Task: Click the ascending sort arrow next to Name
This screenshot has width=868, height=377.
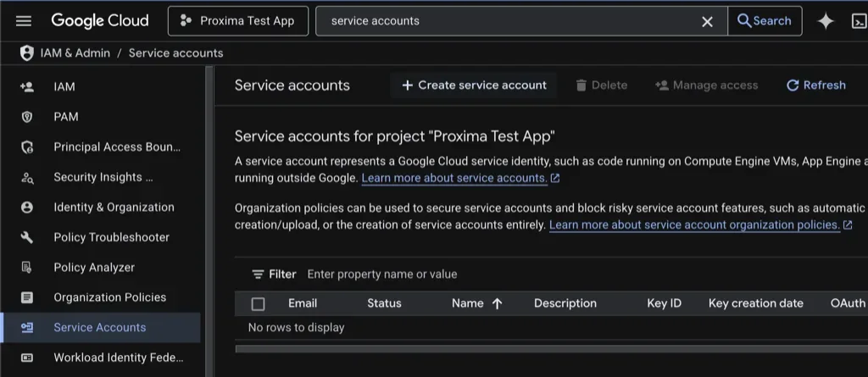Action: coord(497,303)
